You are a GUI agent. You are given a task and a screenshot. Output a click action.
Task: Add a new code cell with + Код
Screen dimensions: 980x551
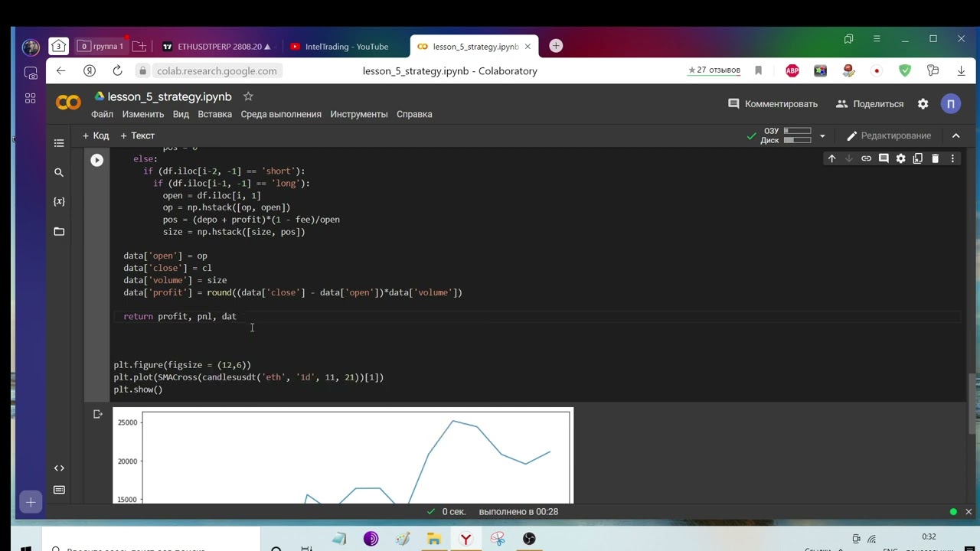coord(96,135)
